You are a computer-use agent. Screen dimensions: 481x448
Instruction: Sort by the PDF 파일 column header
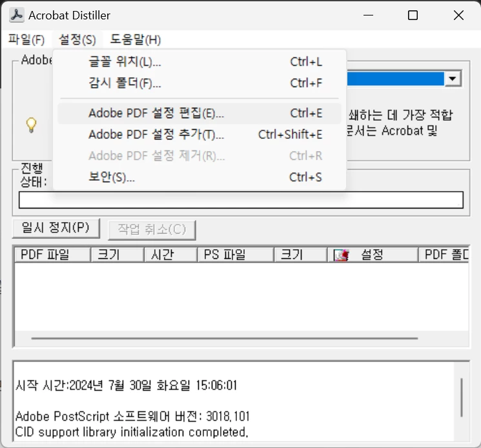[52, 255]
